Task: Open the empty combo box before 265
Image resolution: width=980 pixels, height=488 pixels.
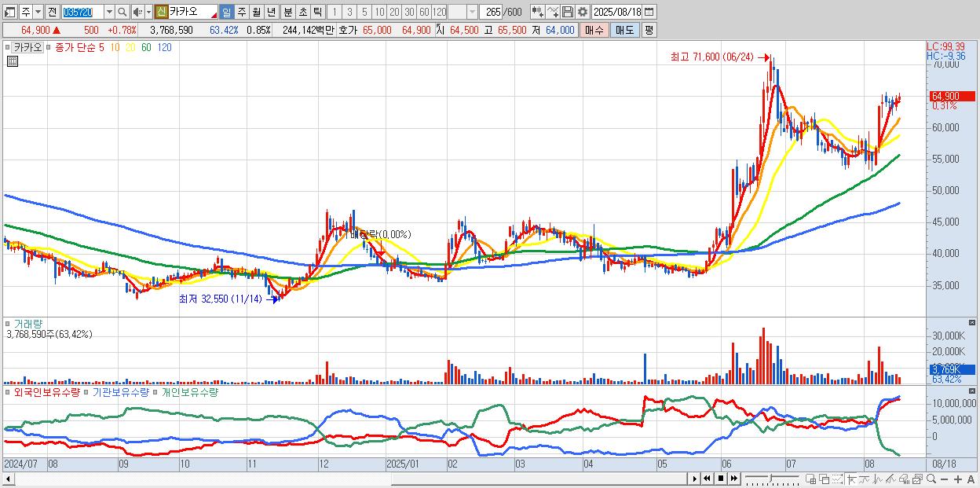Action: tap(463, 12)
